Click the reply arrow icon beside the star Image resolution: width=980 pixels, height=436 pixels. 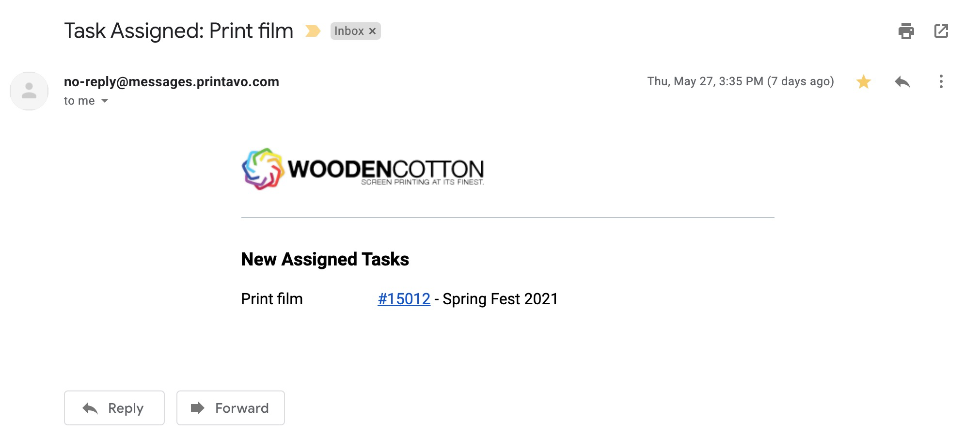(x=902, y=81)
